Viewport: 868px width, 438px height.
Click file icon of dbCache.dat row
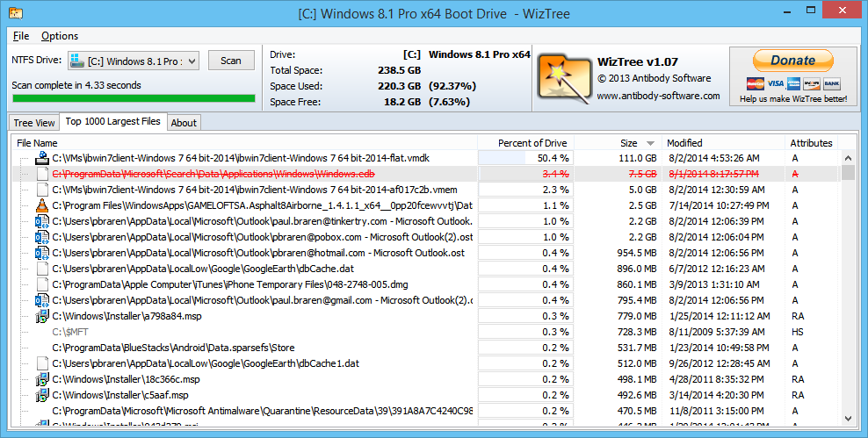click(42, 269)
